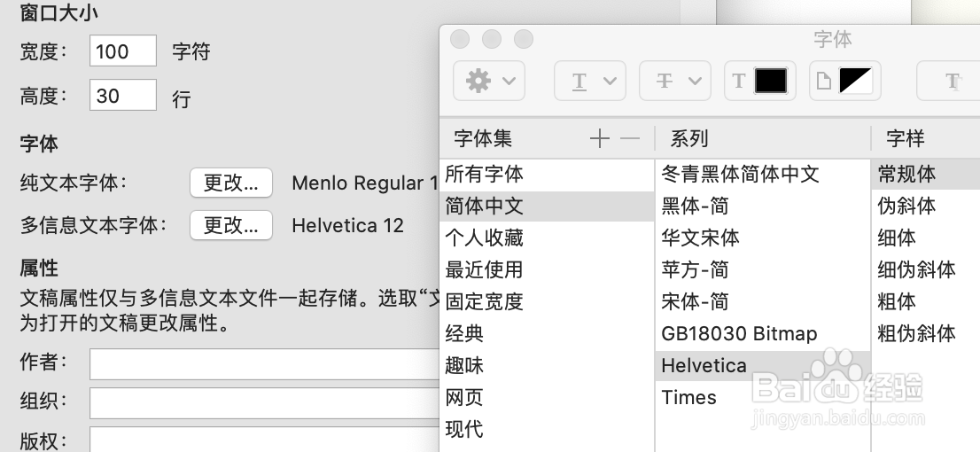Click the 作者 text field
Image resolution: width=980 pixels, height=452 pixels.
coord(264,363)
